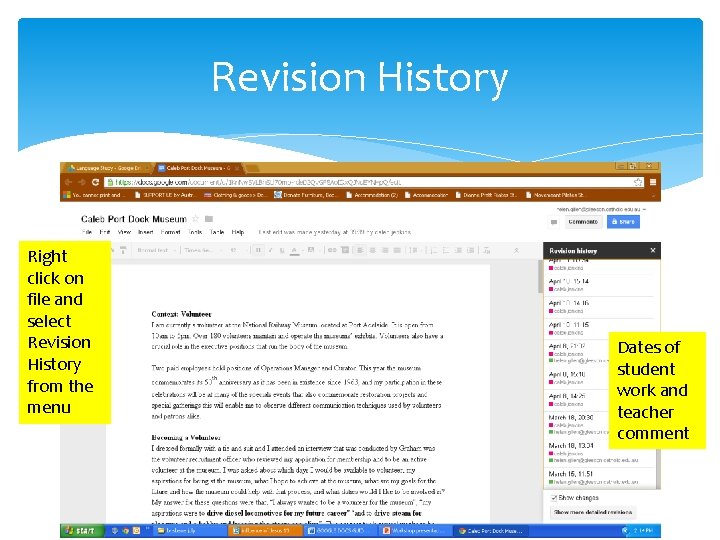Viewport: 720px width, 540px height.
Task: Decrease paragraph indent
Action: click(x=458, y=250)
